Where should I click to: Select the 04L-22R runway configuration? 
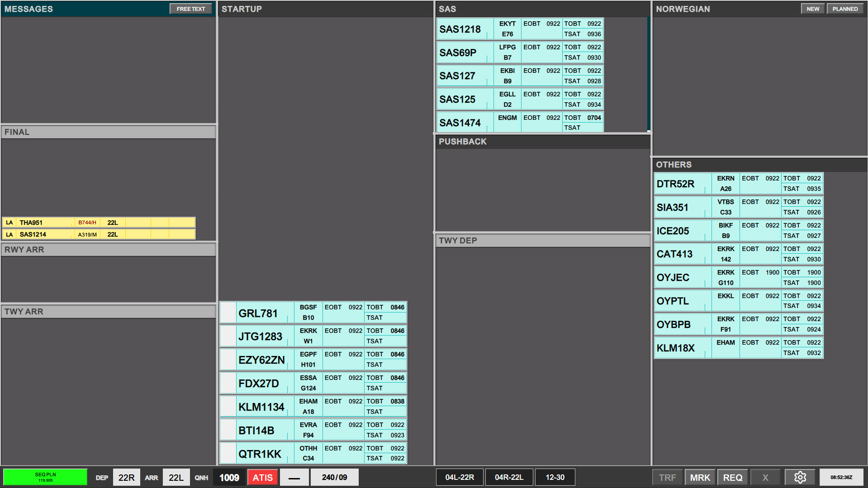pyautogui.click(x=460, y=477)
